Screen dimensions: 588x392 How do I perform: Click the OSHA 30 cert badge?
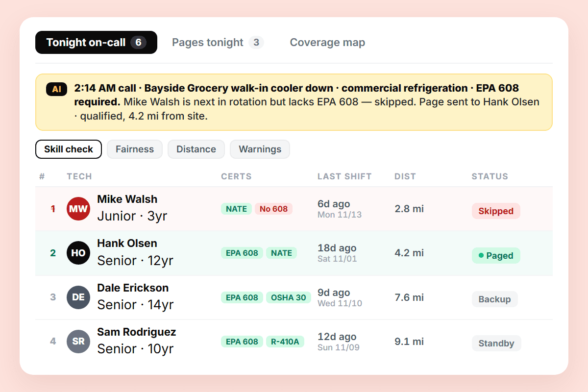pyautogui.click(x=289, y=297)
